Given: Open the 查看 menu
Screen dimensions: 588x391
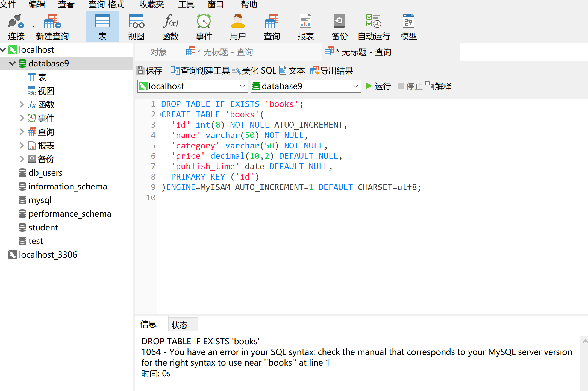Looking at the screenshot, I should tap(66, 4).
